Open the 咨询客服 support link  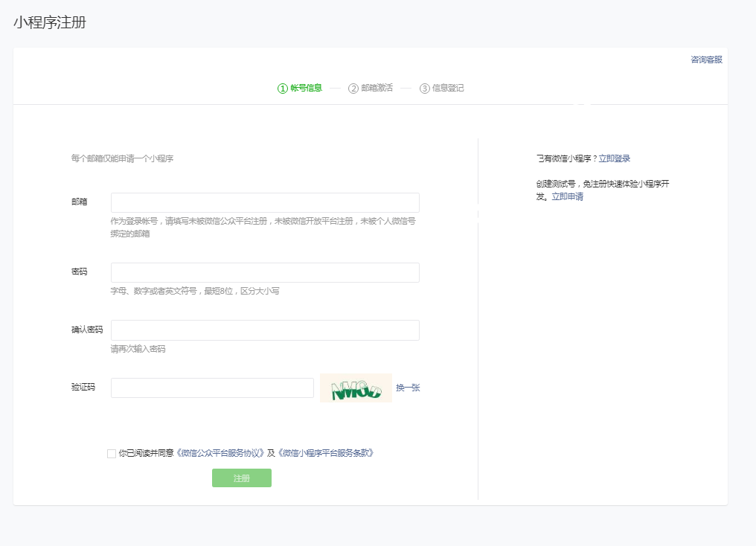(x=706, y=60)
